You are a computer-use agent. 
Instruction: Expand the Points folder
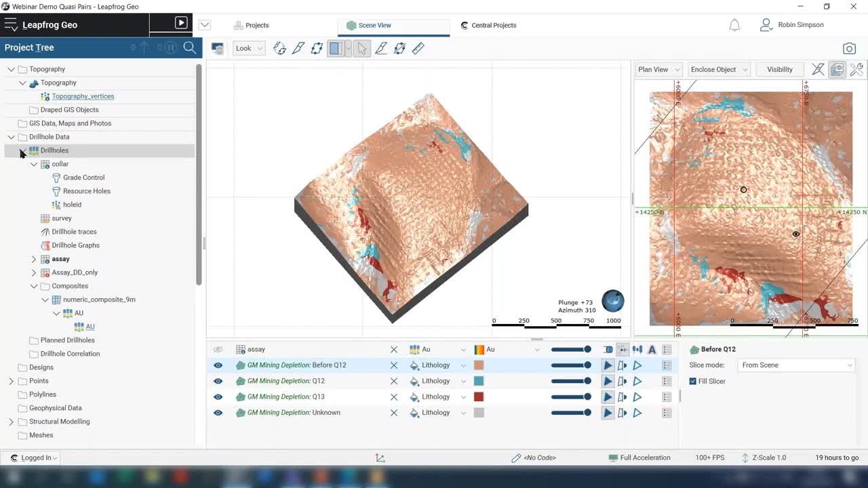[11, 381]
